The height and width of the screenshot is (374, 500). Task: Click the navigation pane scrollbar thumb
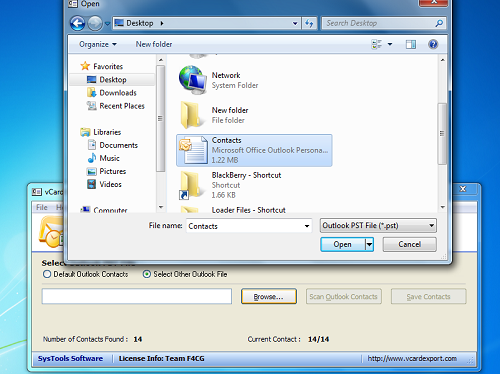[160, 118]
